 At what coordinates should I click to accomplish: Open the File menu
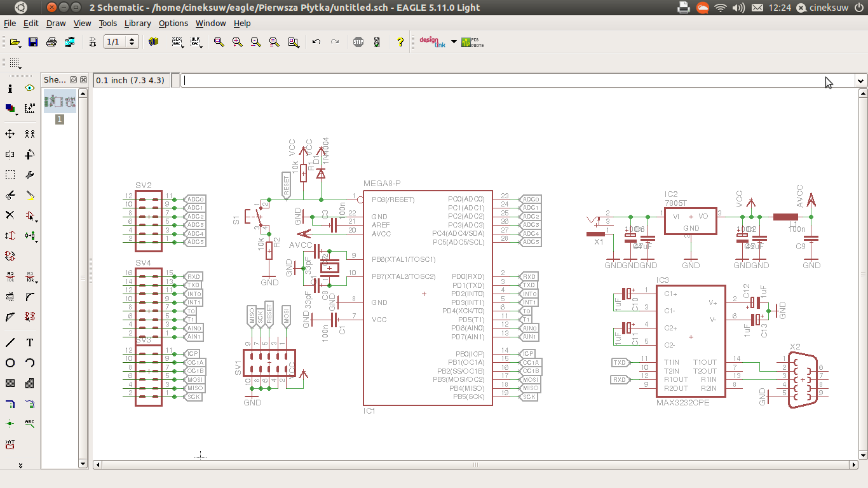10,23
